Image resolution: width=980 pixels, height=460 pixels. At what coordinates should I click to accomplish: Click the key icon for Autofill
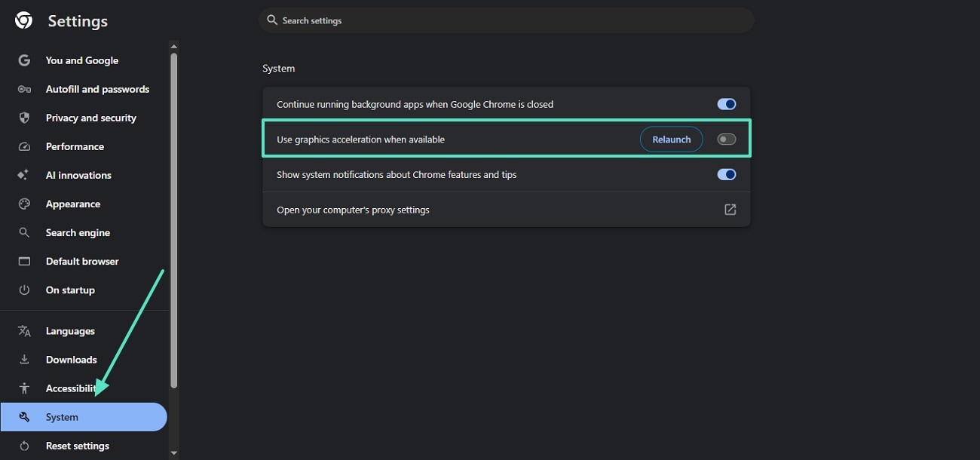24,89
